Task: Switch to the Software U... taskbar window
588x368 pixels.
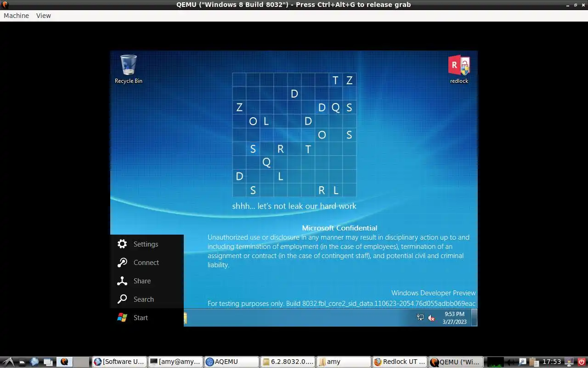Action: coord(119,362)
